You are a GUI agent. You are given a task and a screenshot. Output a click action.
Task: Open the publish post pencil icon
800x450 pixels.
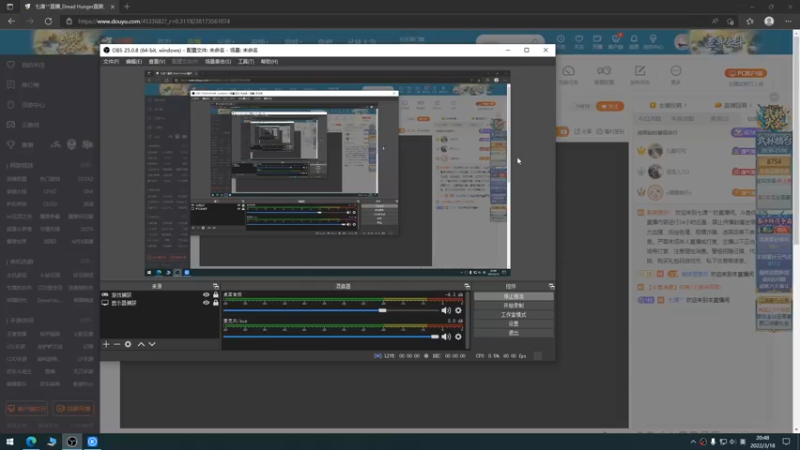[640, 74]
